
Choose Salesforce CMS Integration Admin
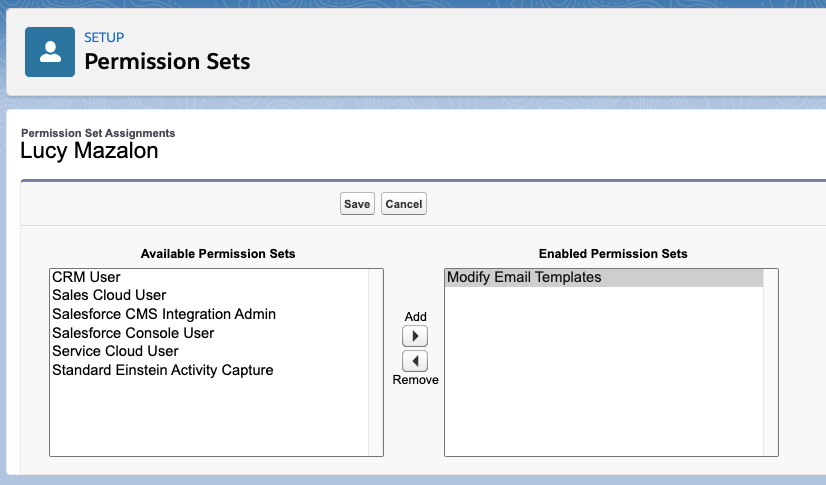[209, 314]
